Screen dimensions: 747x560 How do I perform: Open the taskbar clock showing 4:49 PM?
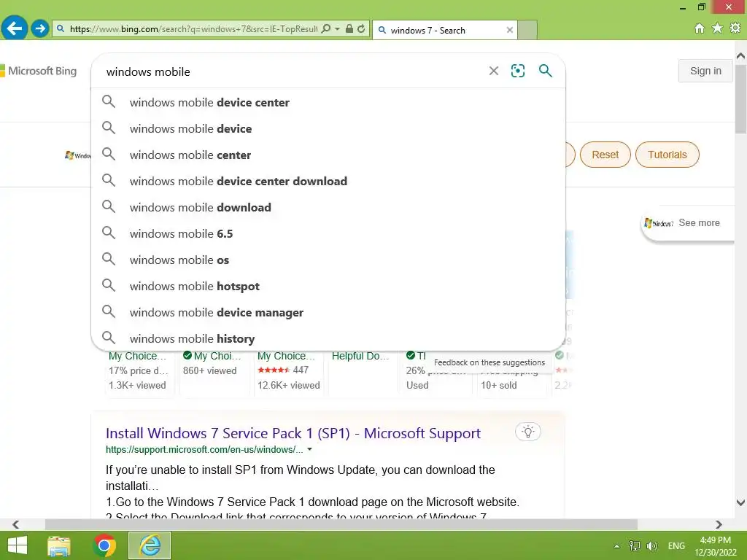tap(716, 546)
